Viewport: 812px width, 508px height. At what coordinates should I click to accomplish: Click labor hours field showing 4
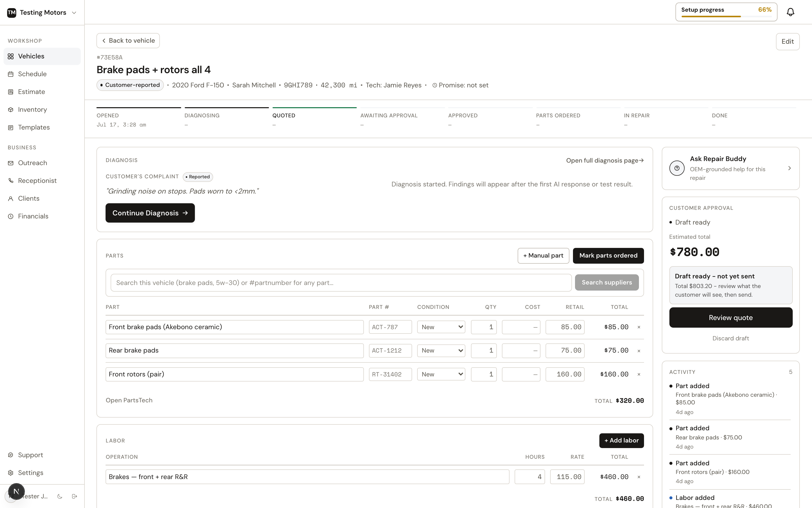(530, 477)
